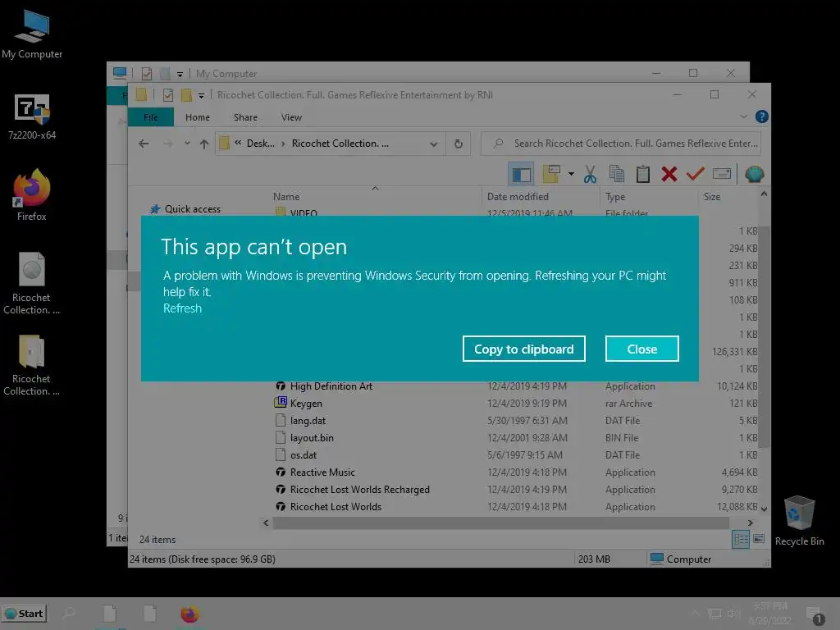Open the Ricochet Collection disc image icon
The width and height of the screenshot is (840, 630).
tap(32, 283)
